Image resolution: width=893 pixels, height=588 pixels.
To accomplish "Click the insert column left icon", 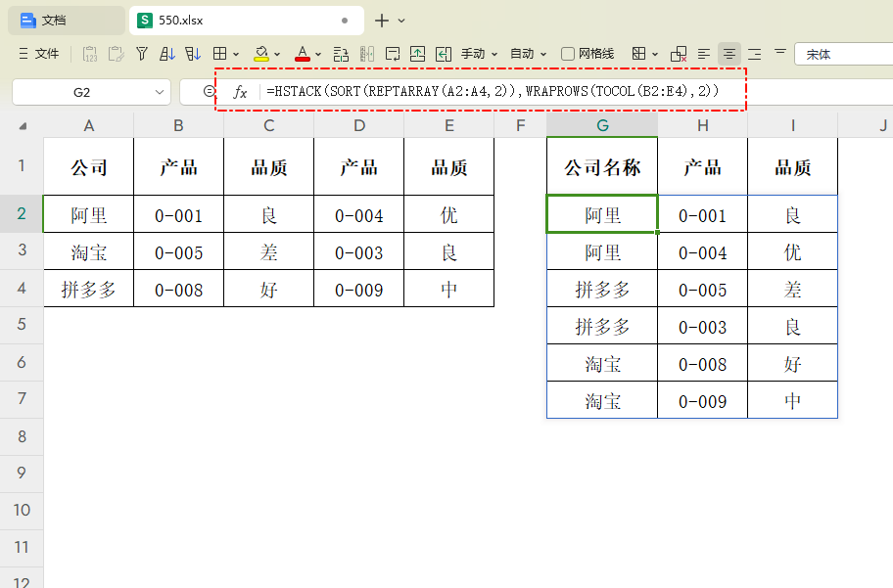I will point(444,54).
